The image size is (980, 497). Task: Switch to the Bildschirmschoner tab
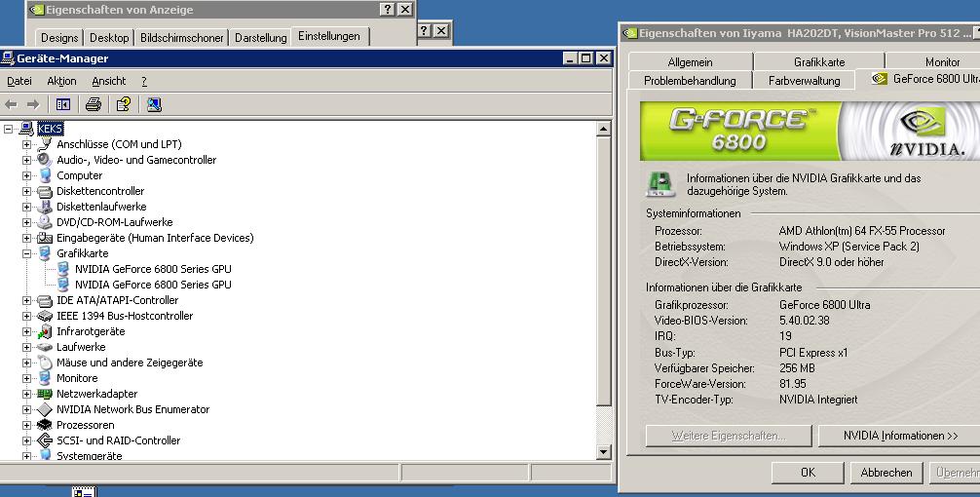182,37
